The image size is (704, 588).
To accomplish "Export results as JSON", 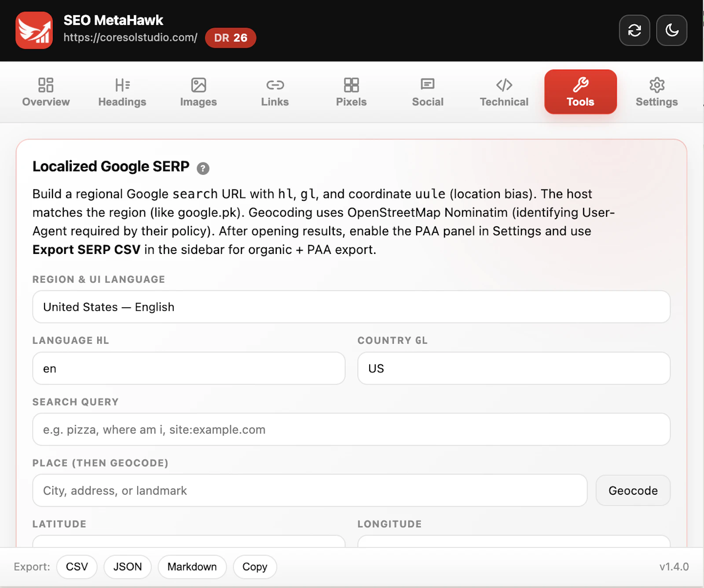I will point(128,567).
